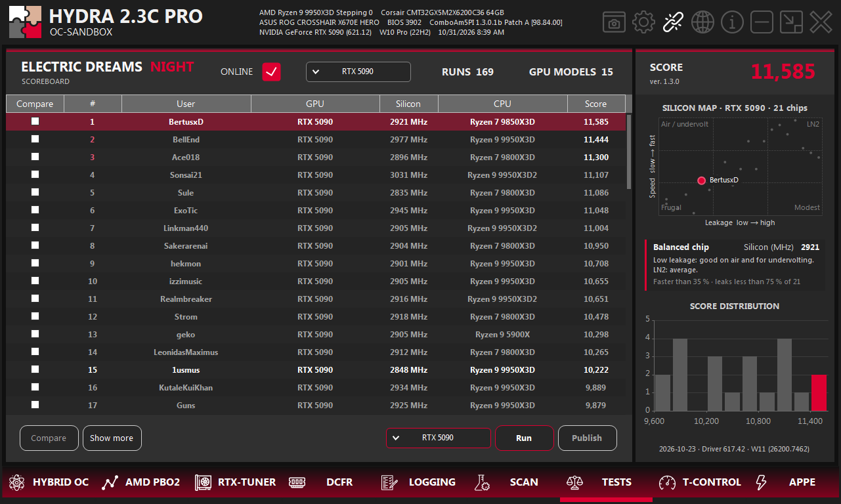Click the chain link icon
841x504 pixels.
(673, 22)
